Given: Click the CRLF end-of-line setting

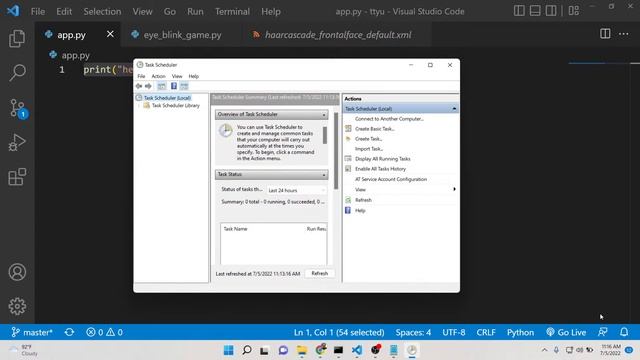Looking at the screenshot, I should click(486, 332).
